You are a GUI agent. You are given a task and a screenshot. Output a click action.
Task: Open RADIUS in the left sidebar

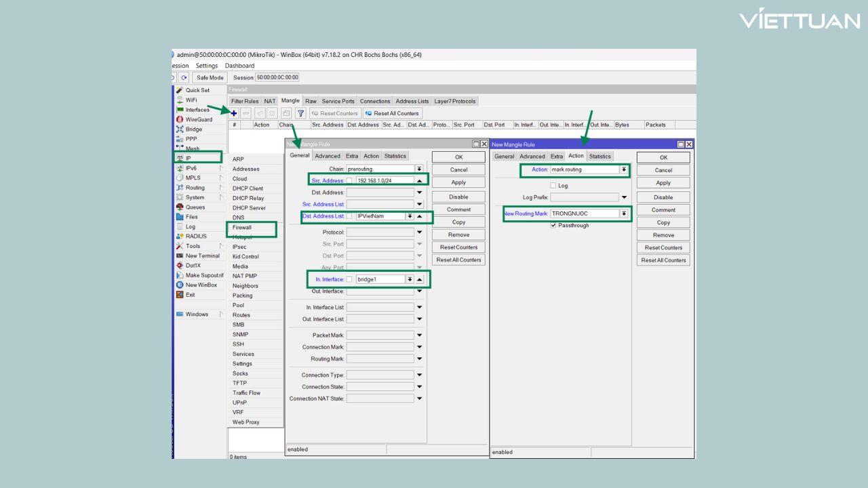click(x=195, y=237)
